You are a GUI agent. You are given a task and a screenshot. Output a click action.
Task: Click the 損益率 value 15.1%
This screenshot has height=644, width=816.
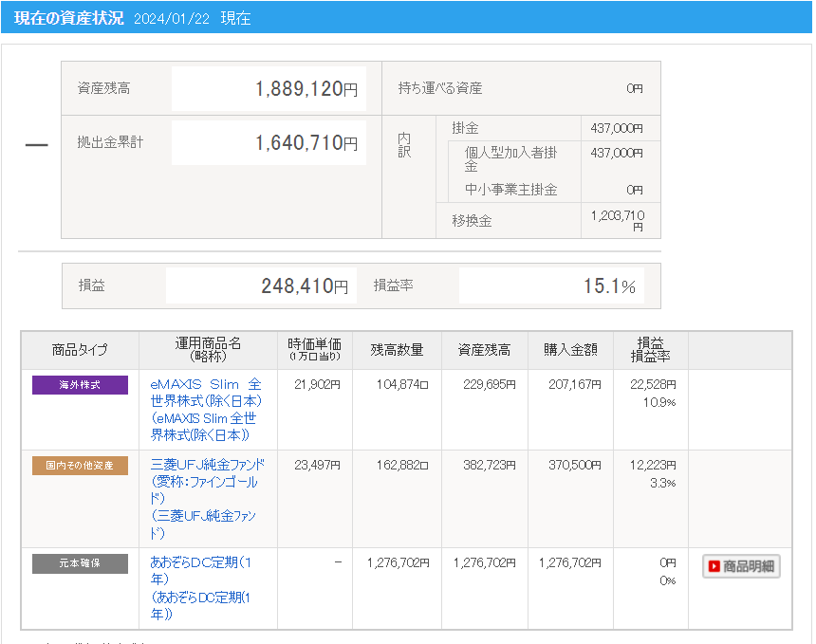609,286
